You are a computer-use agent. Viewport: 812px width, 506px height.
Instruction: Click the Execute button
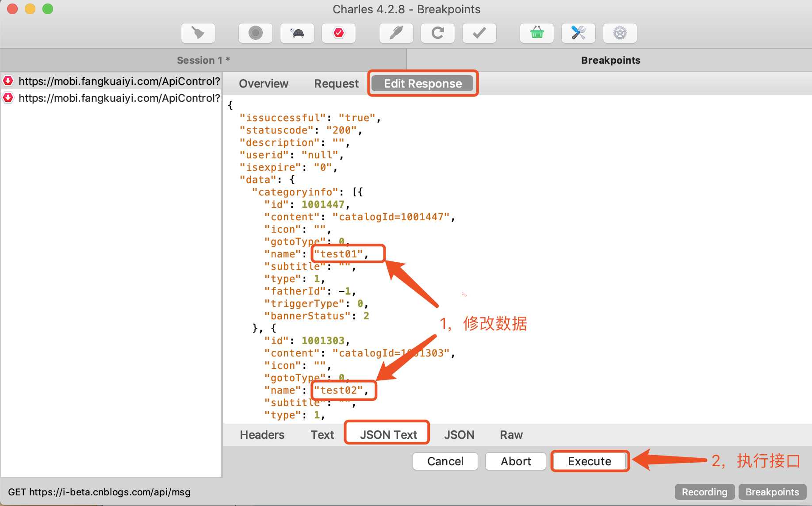point(590,461)
